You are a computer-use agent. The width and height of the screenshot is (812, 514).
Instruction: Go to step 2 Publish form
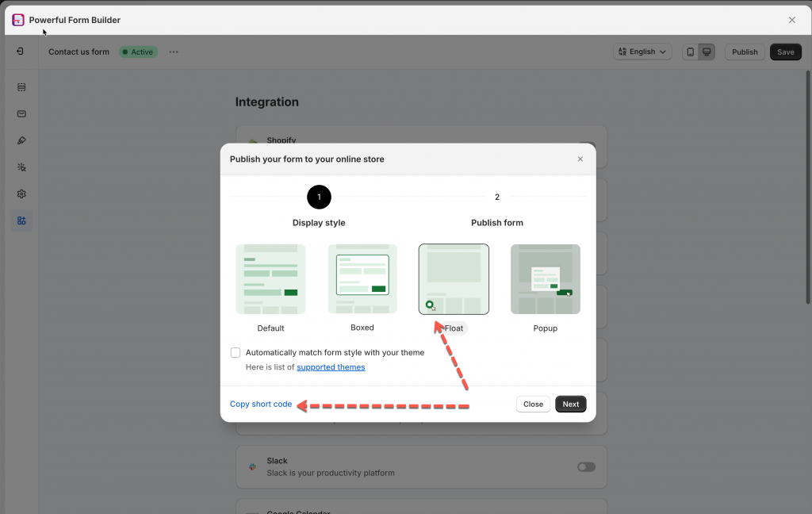click(497, 198)
